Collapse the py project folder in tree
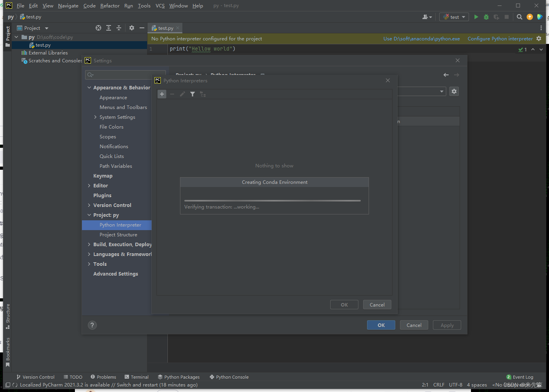549x392 pixels. [16, 37]
